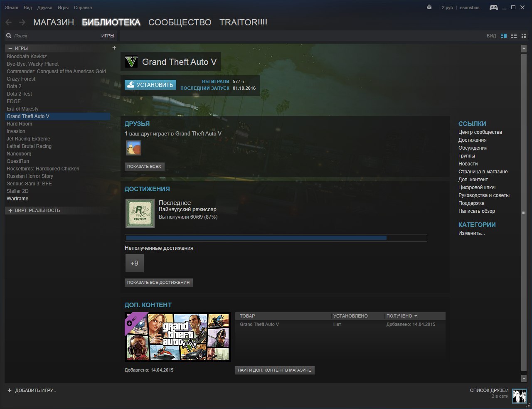Click ПОКАЗАТЬ ВСЕ ДОСТИЖЕНИЯ button
This screenshot has height=409, width=532.
(158, 282)
